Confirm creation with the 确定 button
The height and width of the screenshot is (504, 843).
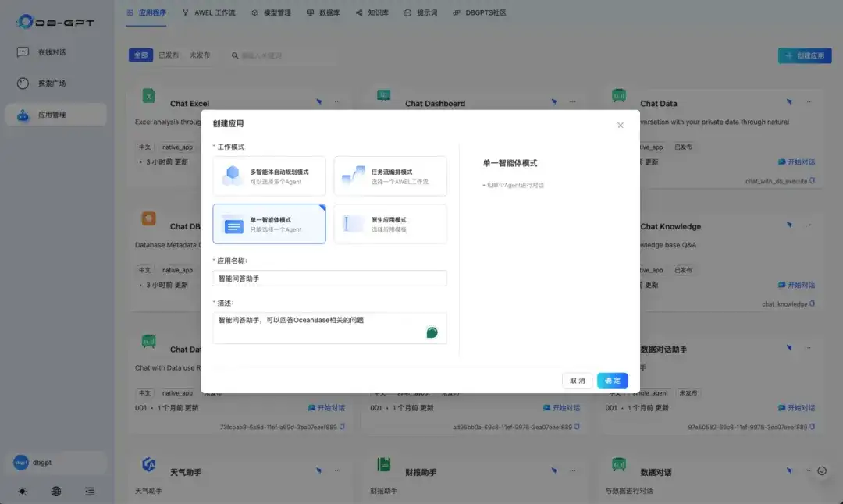pyautogui.click(x=612, y=380)
